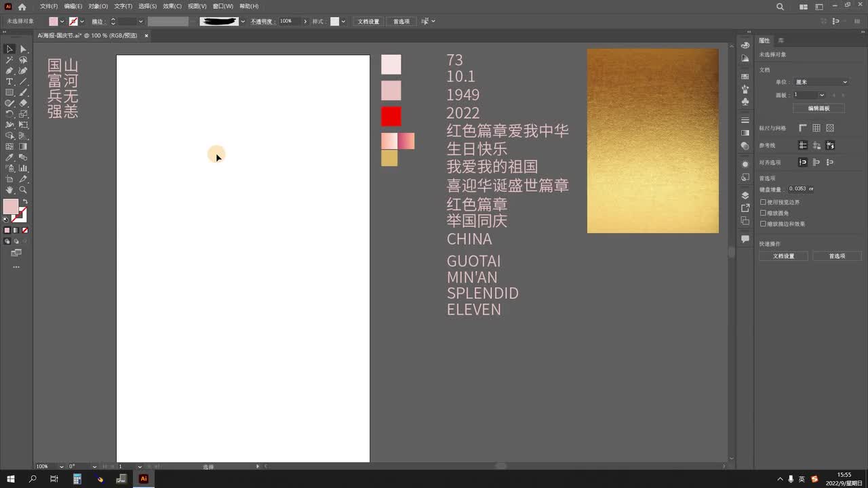The image size is (868, 488).
Task: Switch to the 库 libraries tab
Action: tap(781, 41)
